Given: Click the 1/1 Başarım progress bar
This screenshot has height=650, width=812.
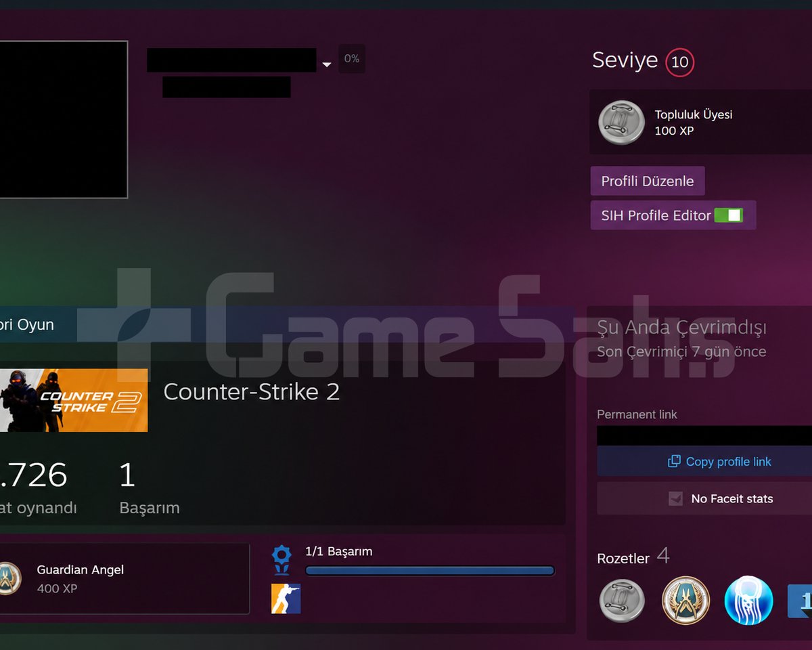Looking at the screenshot, I should pyautogui.click(x=430, y=571).
